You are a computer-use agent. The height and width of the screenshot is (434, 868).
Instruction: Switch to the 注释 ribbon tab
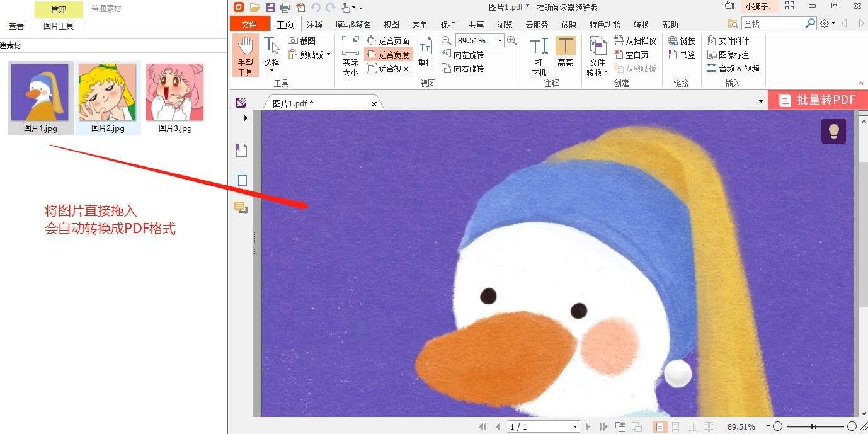(x=314, y=25)
